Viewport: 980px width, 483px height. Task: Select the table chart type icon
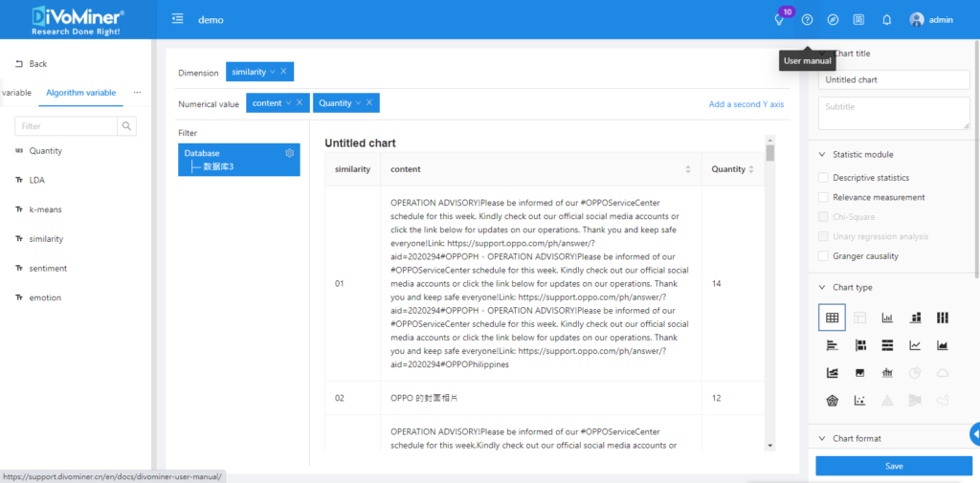[832, 318]
